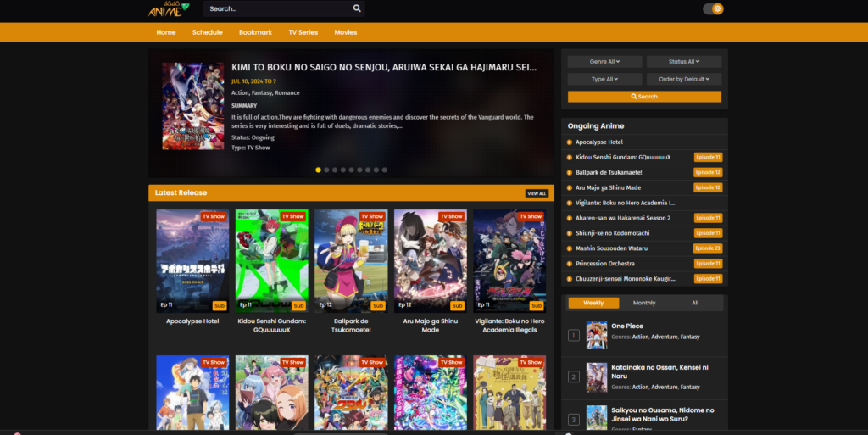Image resolution: width=868 pixels, height=435 pixels.
Task: Open Apocalypse Hotel poster thumbnail
Action: pos(192,260)
